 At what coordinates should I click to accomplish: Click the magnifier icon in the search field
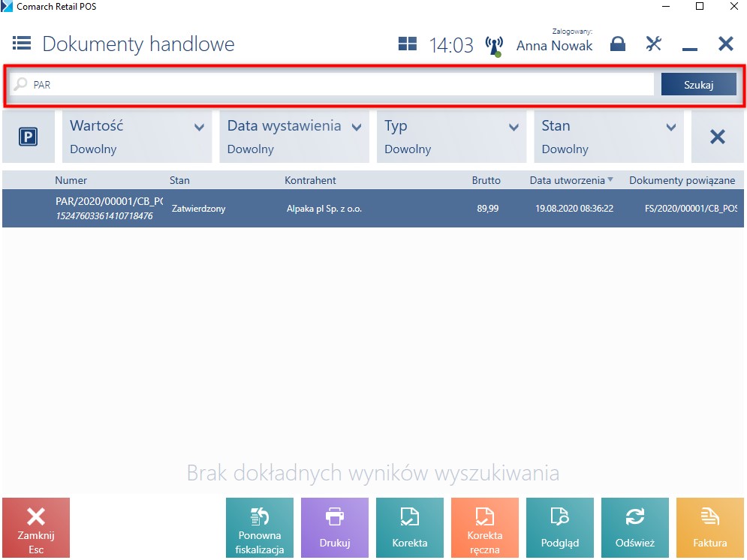click(x=20, y=84)
